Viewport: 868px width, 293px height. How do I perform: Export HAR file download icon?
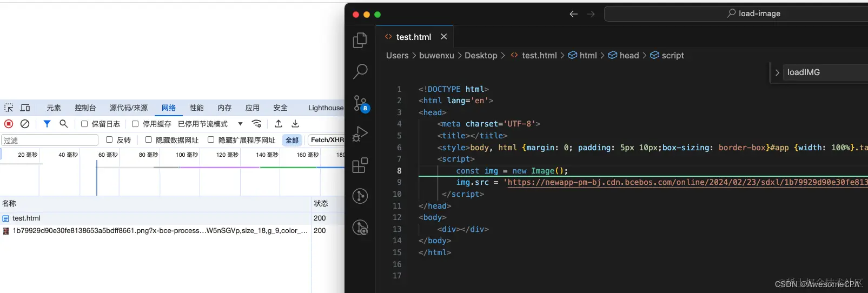[x=295, y=124]
